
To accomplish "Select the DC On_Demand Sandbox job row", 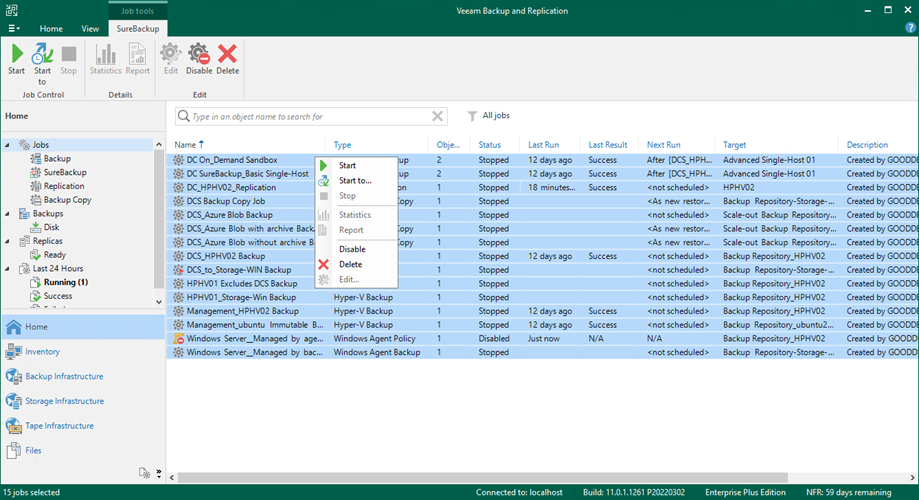I will click(543, 160).
